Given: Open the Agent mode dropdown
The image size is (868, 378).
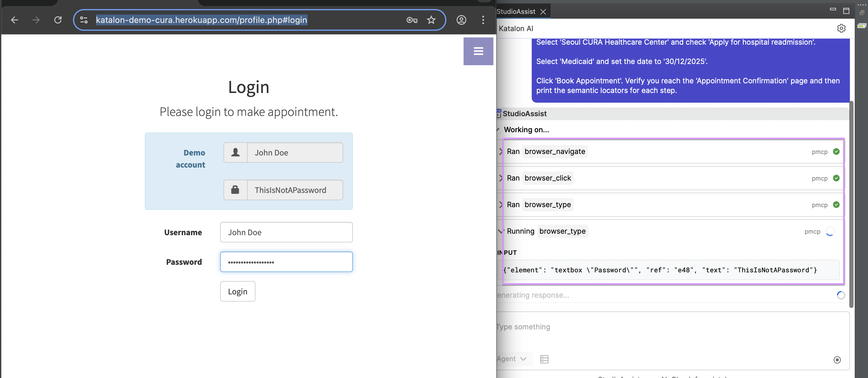Looking at the screenshot, I should (512, 359).
